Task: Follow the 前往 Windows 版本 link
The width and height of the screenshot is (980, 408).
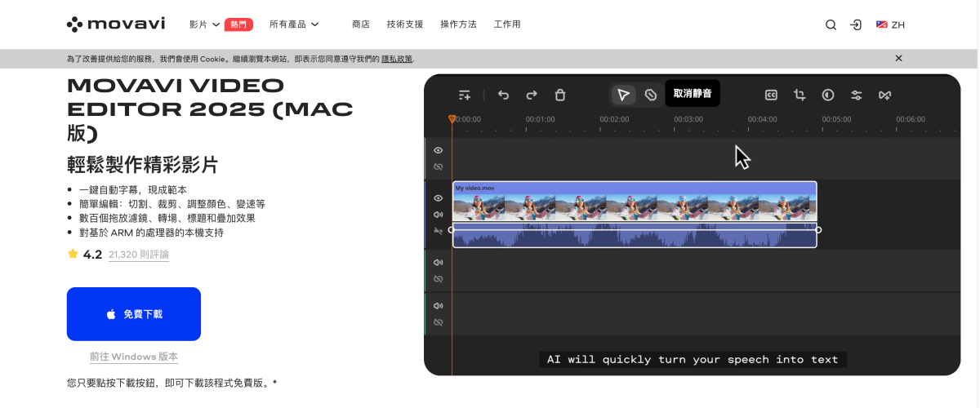Action: tap(134, 357)
